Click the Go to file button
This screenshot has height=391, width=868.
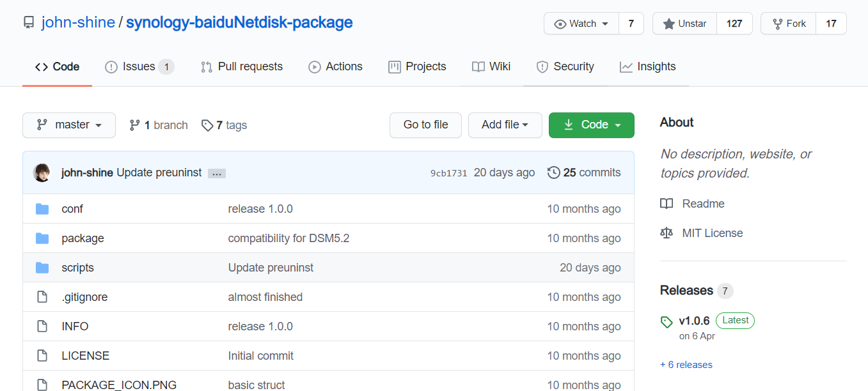pos(426,125)
